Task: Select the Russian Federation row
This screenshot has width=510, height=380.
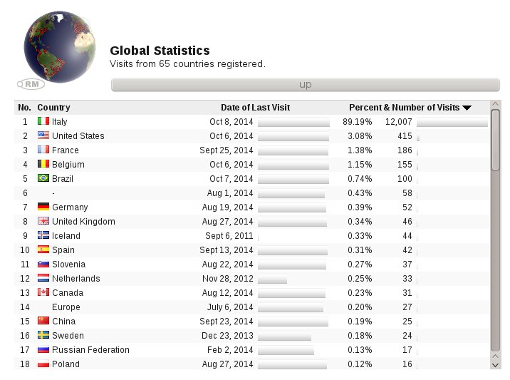Action: pyautogui.click(x=252, y=350)
